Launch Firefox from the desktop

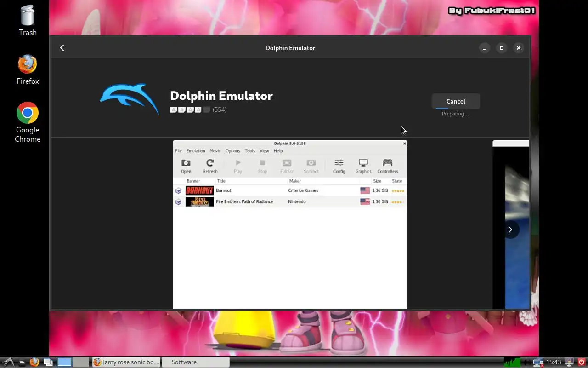[x=28, y=69]
